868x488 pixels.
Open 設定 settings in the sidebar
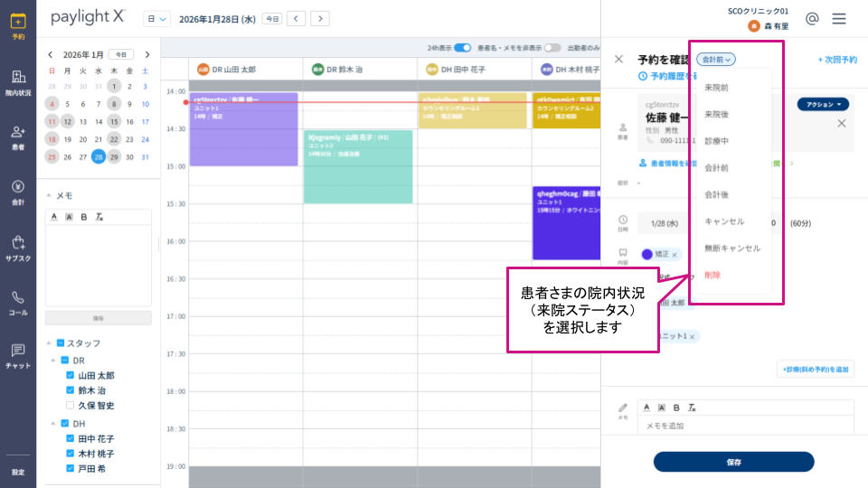click(x=18, y=472)
